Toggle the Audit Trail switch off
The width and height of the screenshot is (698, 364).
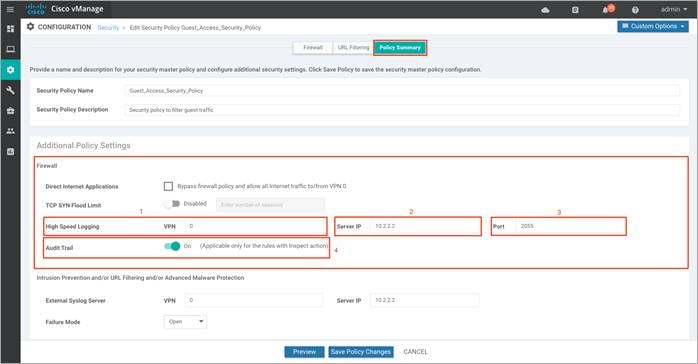click(172, 246)
